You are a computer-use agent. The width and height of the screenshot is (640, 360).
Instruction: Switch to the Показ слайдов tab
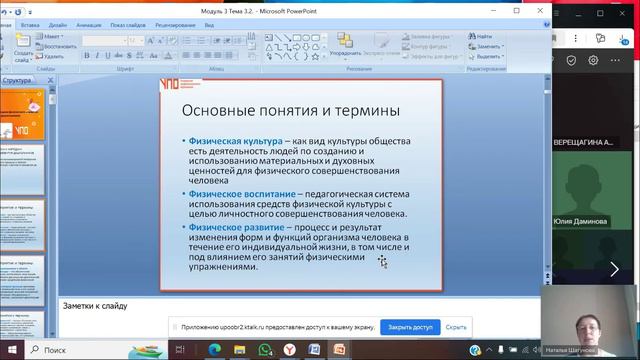[128, 25]
